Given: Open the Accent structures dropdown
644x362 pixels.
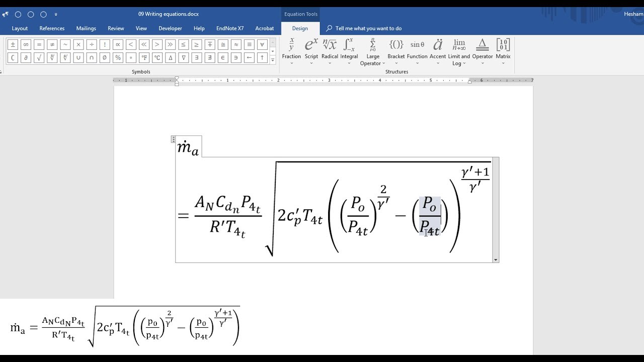Looking at the screenshot, I should point(438,51).
